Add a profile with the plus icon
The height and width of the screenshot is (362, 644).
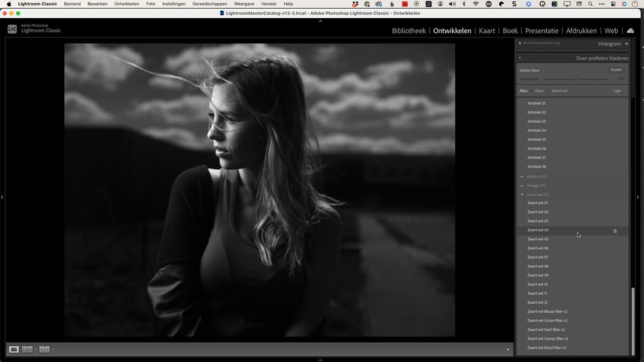(x=520, y=58)
